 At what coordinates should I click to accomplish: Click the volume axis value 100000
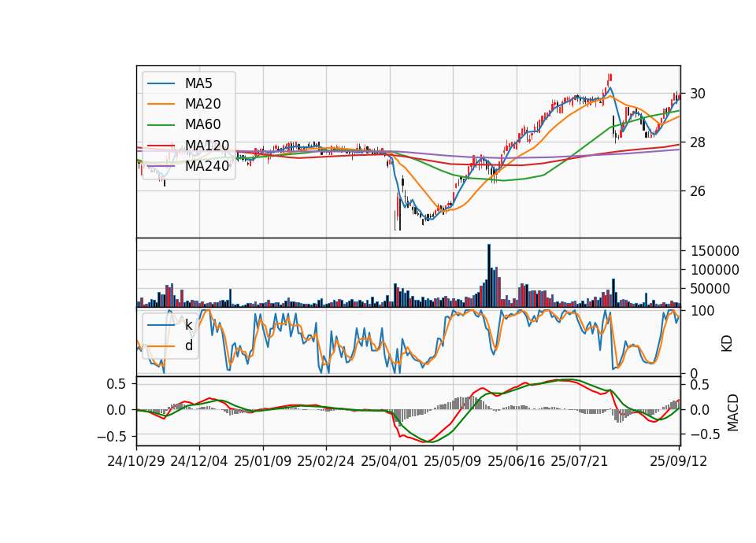(x=715, y=270)
